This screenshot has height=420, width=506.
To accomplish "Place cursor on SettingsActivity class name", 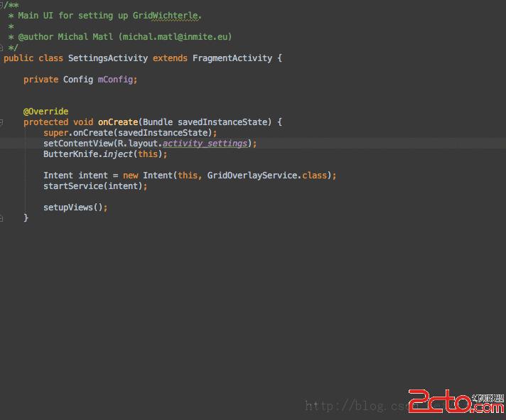I will tap(108, 58).
